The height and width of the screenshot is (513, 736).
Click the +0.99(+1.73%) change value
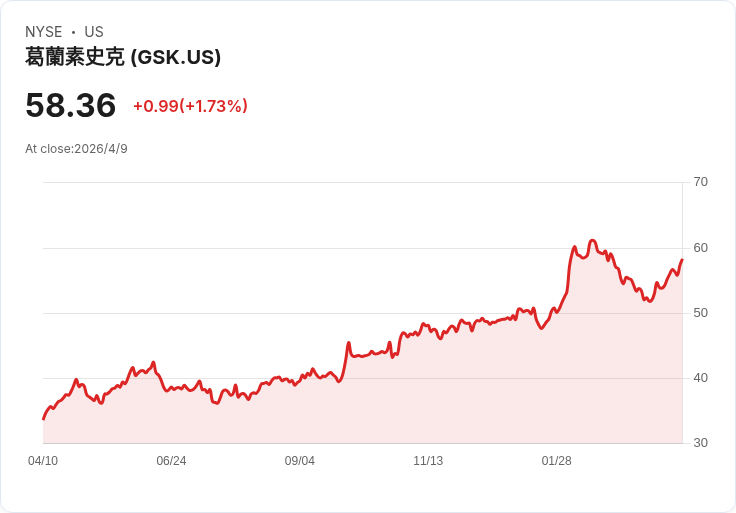tap(191, 106)
